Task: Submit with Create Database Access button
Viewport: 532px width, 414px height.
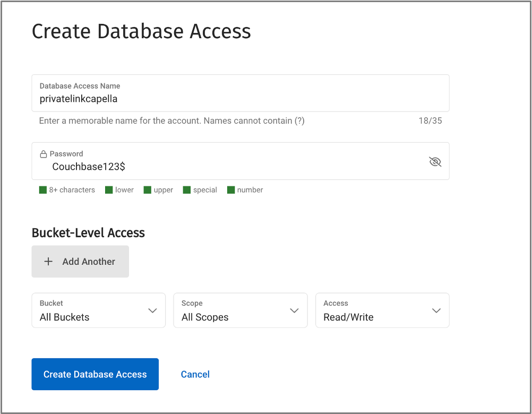Action: (95, 374)
